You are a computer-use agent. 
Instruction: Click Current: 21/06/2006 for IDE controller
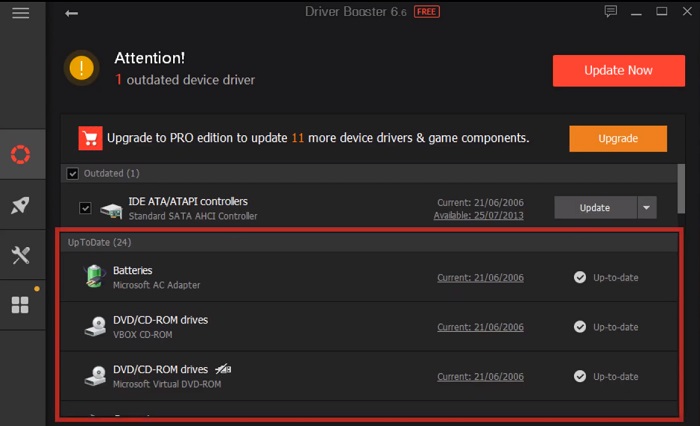[x=480, y=203]
